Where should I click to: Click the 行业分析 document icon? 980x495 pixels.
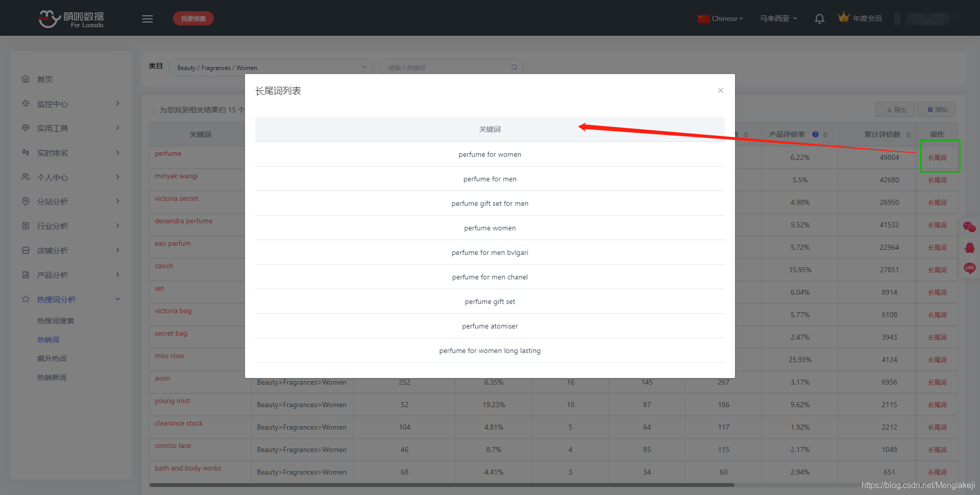point(26,225)
